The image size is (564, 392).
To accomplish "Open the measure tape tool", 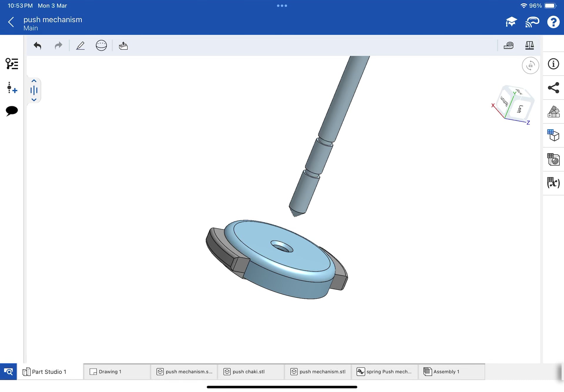I will point(508,46).
